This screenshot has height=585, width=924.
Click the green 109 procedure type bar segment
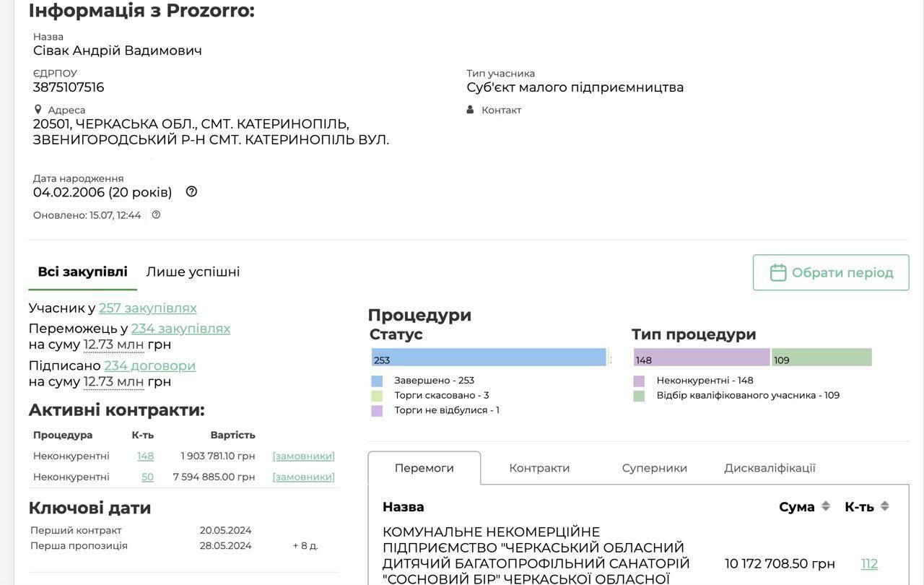point(821,357)
